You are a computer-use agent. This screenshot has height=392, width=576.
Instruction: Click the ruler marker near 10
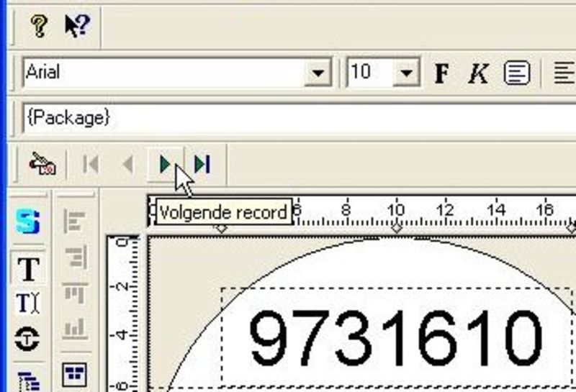(396, 227)
